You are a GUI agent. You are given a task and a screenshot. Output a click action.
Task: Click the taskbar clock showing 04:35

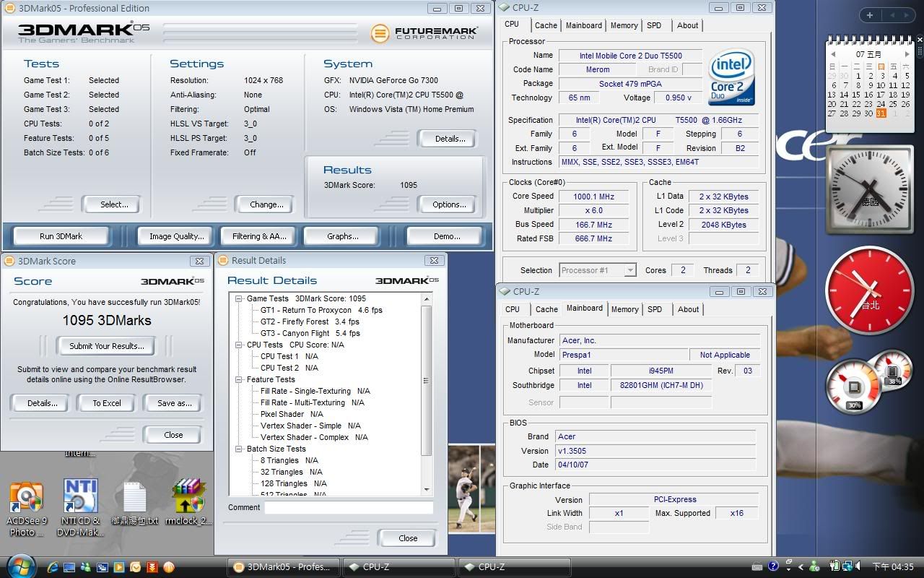tap(893, 567)
